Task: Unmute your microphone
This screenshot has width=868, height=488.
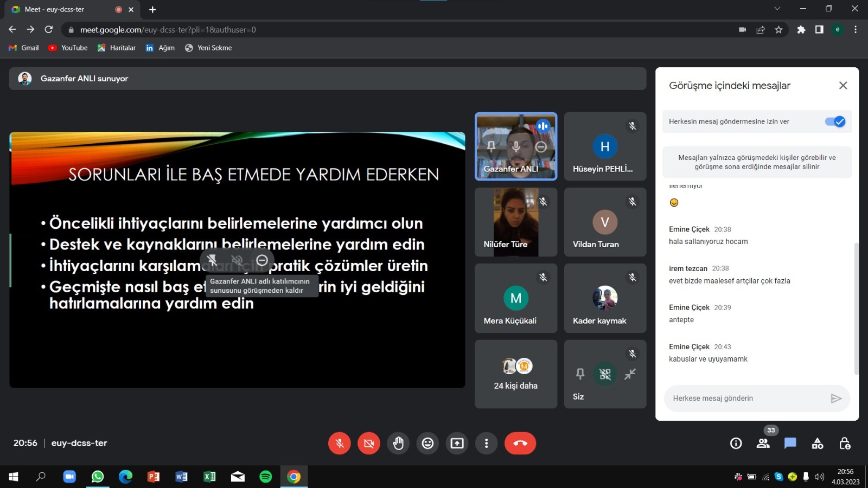Action: [x=340, y=444]
